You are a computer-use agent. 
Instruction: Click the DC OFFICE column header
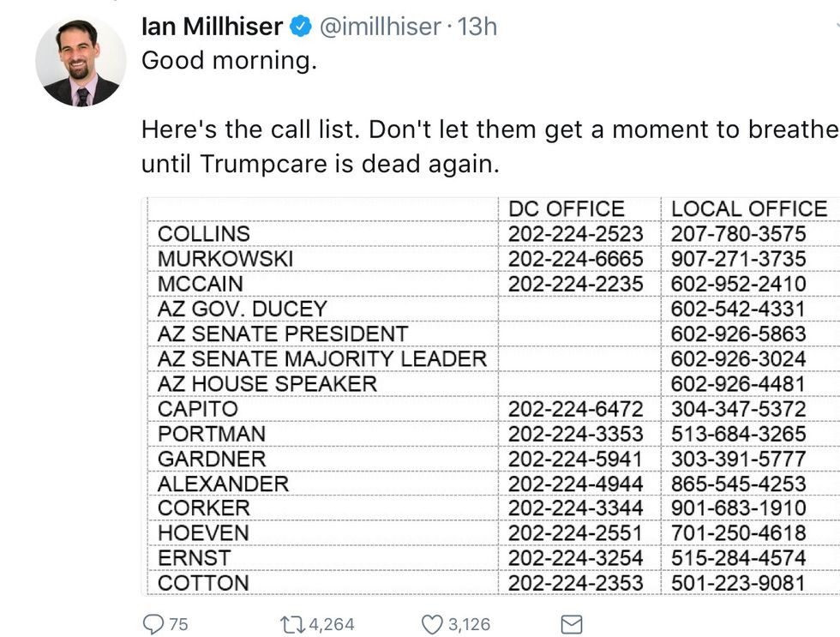[x=567, y=209]
